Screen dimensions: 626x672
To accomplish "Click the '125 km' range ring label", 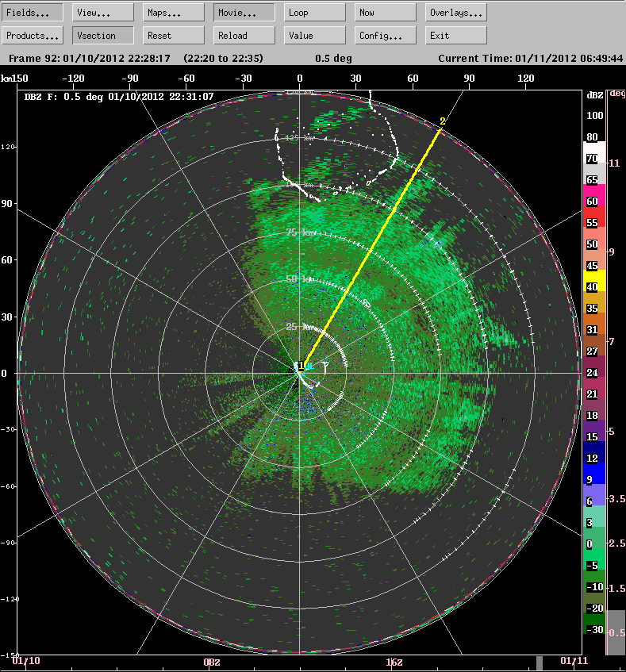I will point(299,138).
